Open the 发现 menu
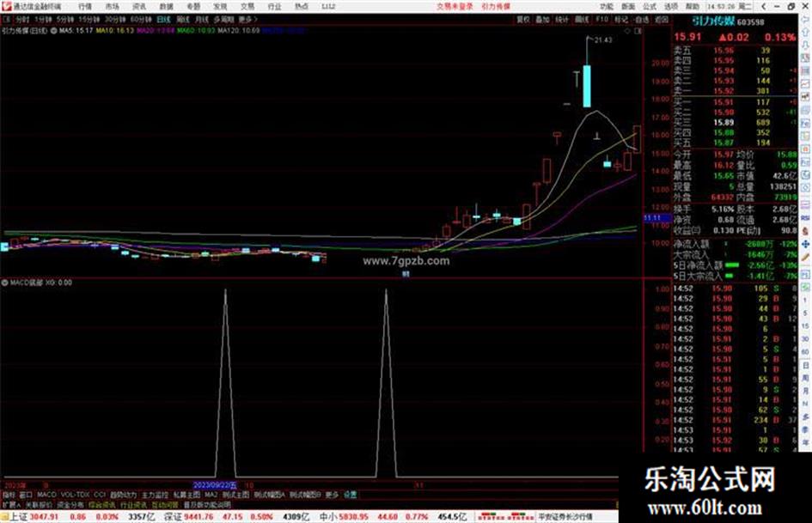 (x=220, y=6)
